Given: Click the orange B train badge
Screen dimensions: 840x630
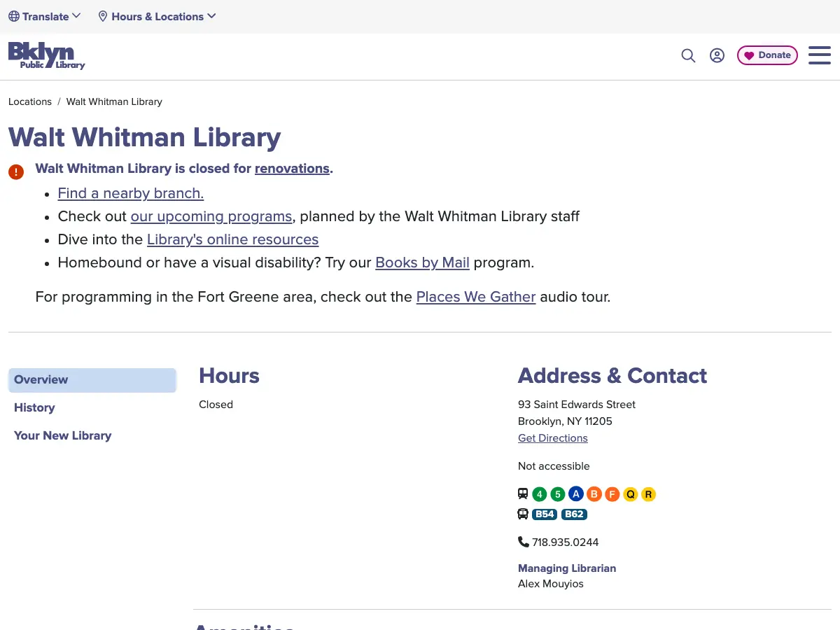Looking at the screenshot, I should [x=594, y=494].
